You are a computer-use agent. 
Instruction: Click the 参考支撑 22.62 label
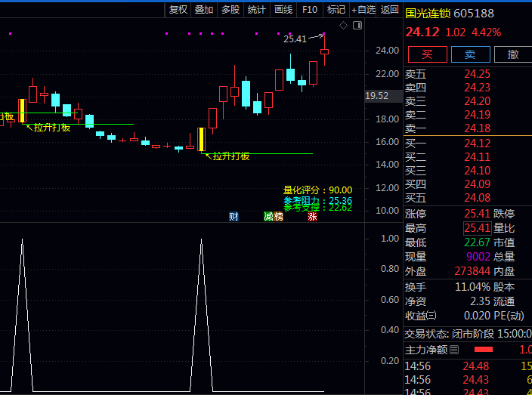pyautogui.click(x=318, y=208)
